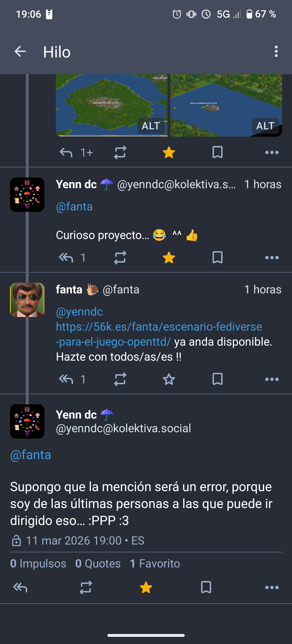Open the three-dot overflow menu in header
292x644 pixels.
276,52
